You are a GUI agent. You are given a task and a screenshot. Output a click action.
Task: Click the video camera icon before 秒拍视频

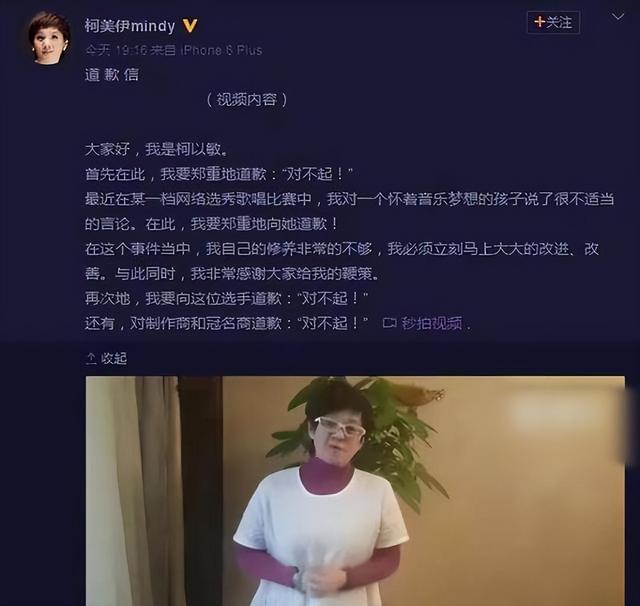[389, 323]
